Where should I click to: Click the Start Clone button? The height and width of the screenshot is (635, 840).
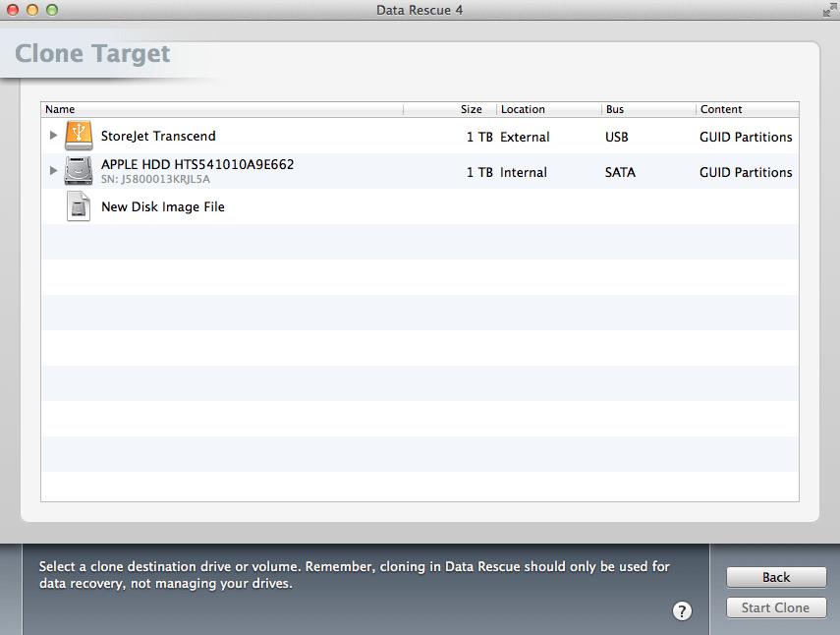click(x=775, y=607)
